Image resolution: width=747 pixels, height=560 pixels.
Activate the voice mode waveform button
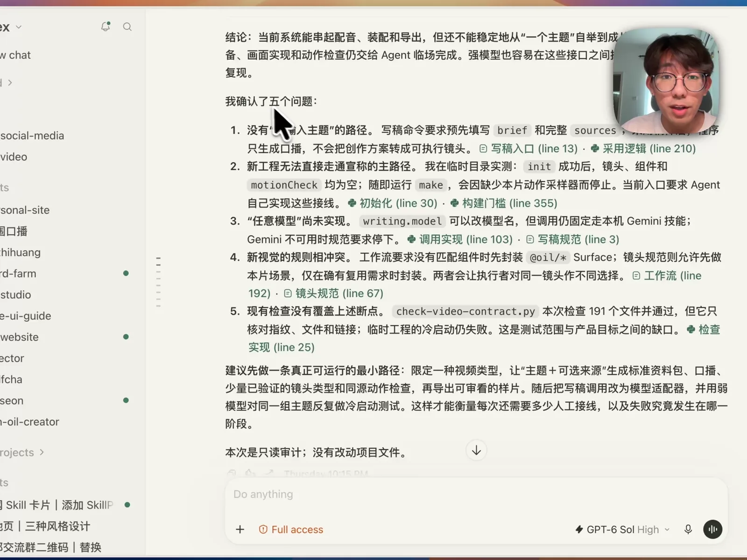coord(712,529)
